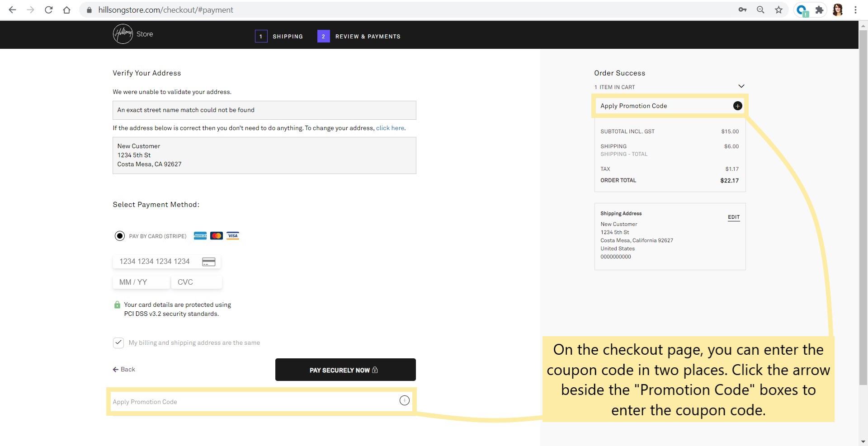Click the credit card icon inside the card number field

[208, 261]
